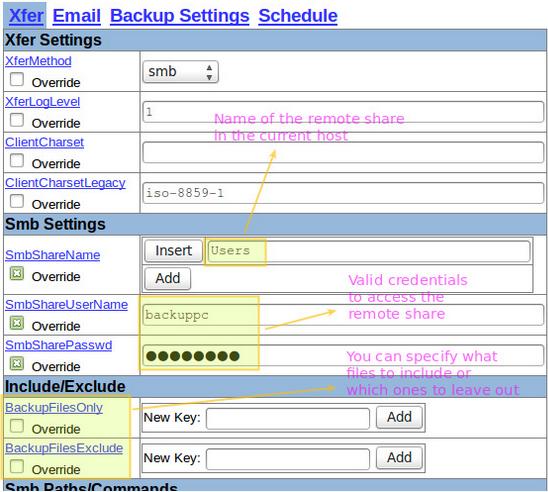
Task: Toggle the XferMethod Override checkbox
Action: pyautogui.click(x=17, y=79)
